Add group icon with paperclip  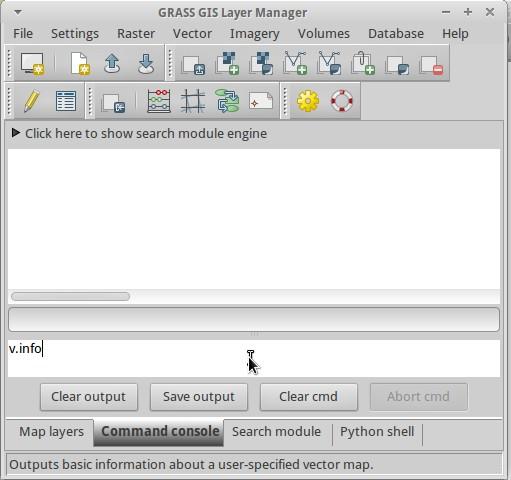pos(363,63)
